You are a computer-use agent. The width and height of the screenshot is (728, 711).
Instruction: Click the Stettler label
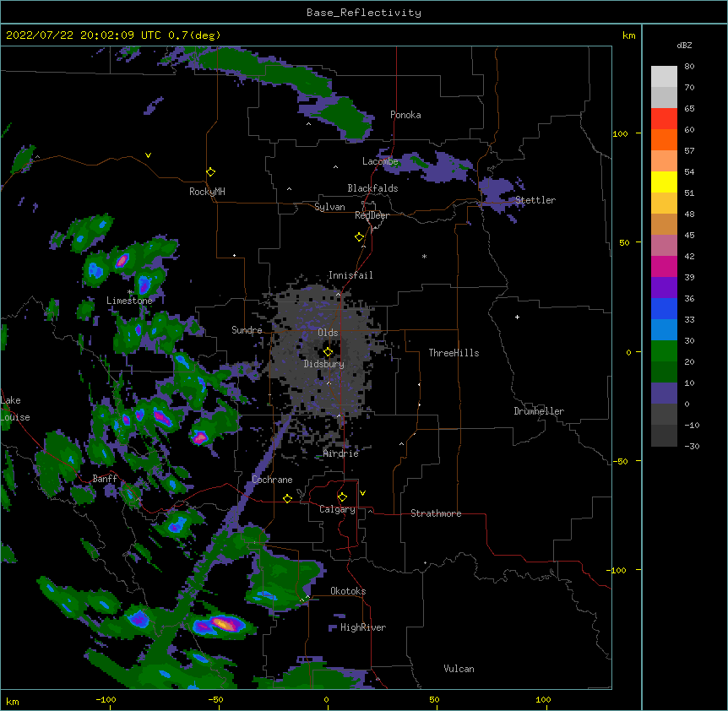[x=535, y=200]
